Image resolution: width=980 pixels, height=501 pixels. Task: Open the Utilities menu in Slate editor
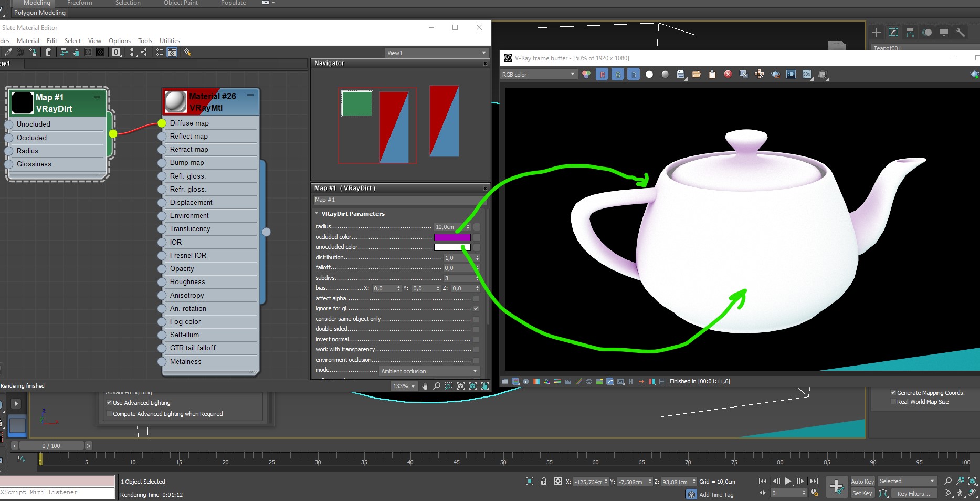pyautogui.click(x=170, y=41)
